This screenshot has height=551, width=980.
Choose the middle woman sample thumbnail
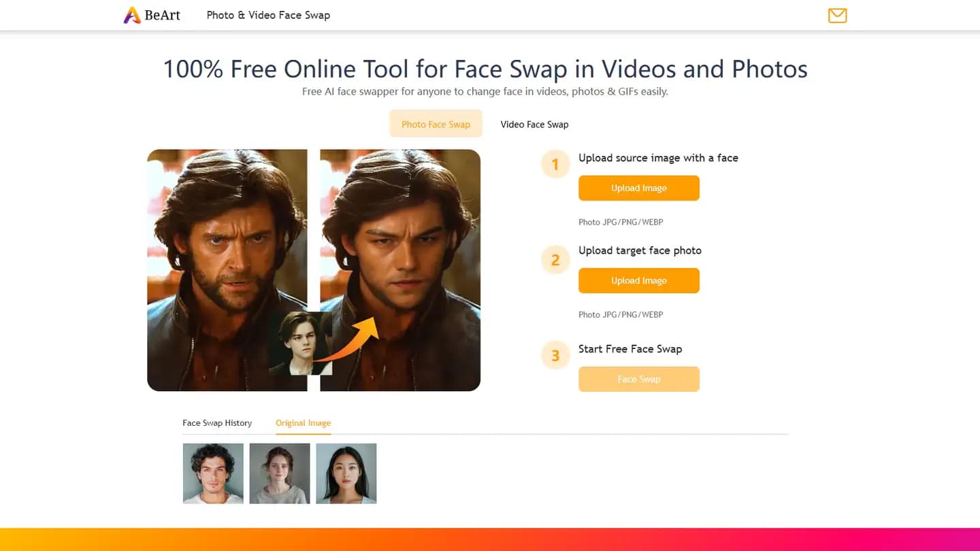280,473
